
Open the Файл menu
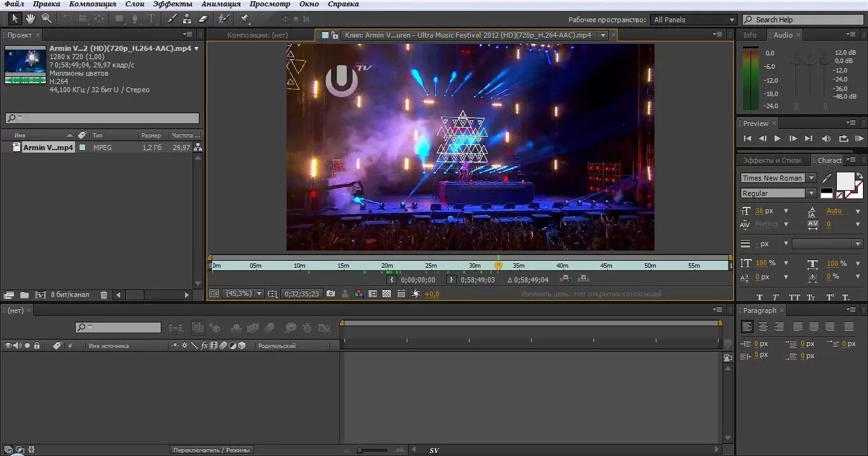14,4
